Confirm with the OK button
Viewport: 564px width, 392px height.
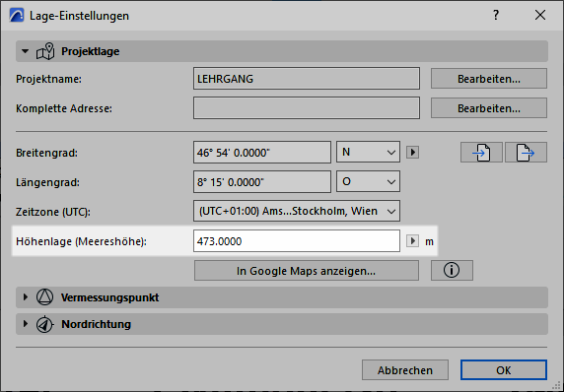click(504, 370)
